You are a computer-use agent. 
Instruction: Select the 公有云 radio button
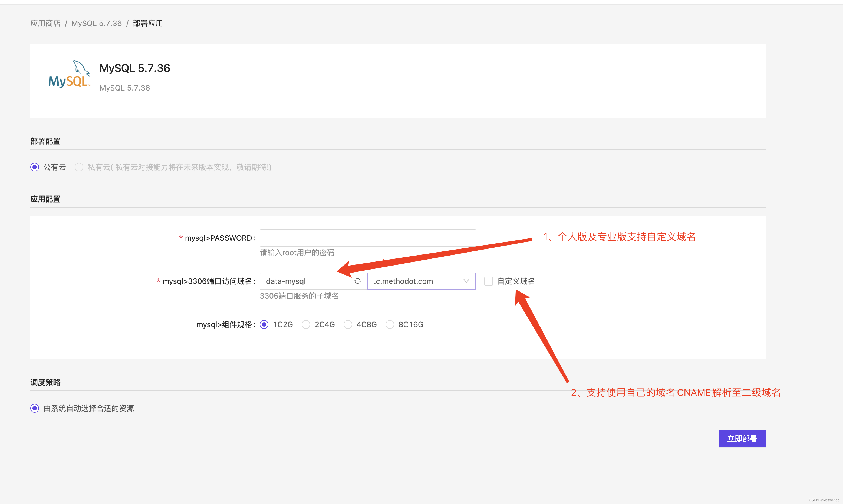35,167
